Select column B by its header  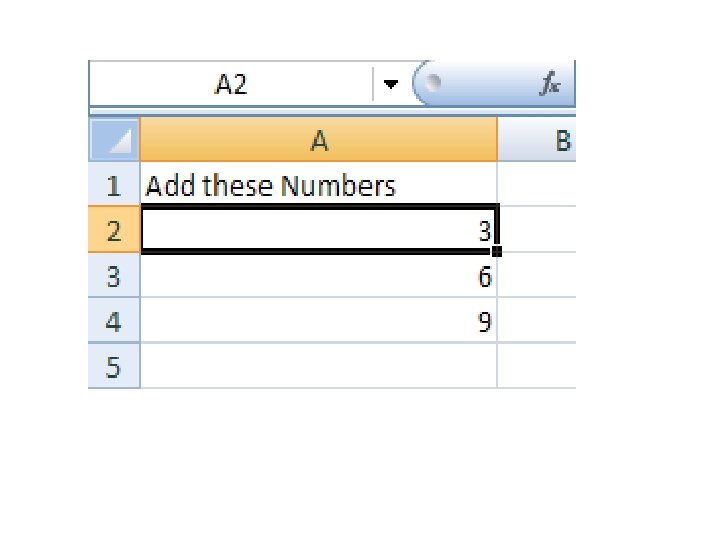562,141
